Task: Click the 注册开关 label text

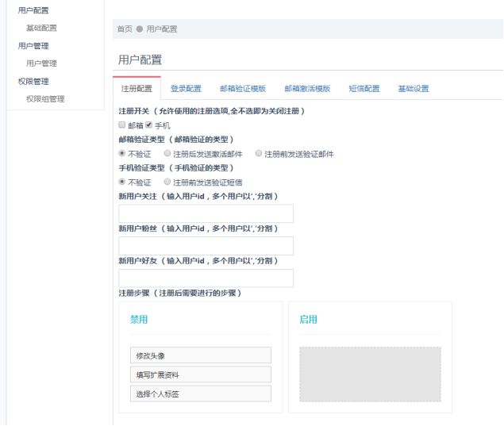Action: 134,111
